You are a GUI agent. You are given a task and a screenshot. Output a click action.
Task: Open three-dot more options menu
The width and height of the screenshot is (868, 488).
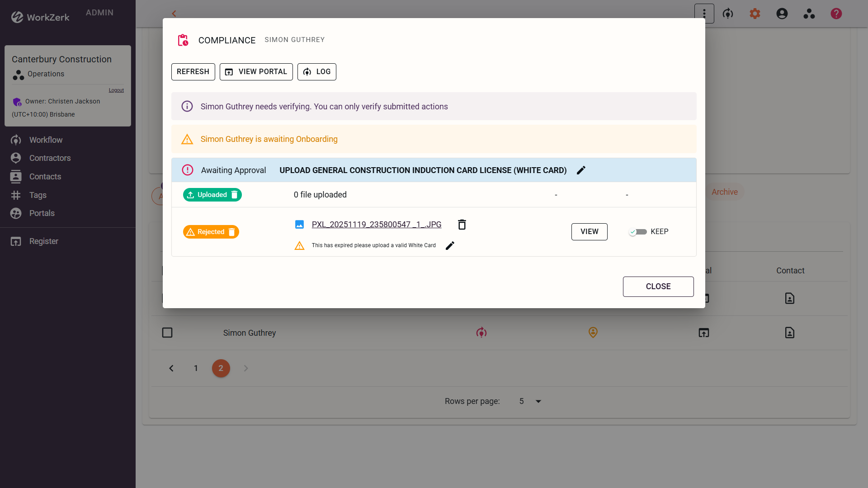coord(704,14)
